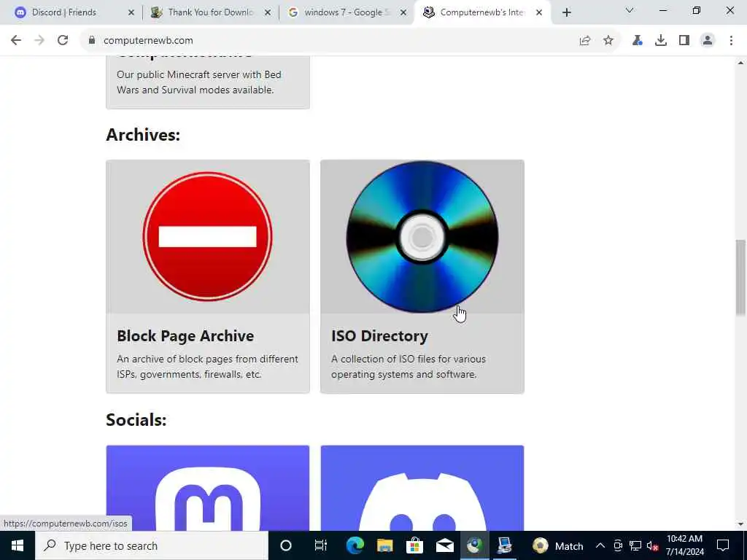Open the red no-entry Block Page image
This screenshot has height=560, width=747.
click(x=208, y=237)
